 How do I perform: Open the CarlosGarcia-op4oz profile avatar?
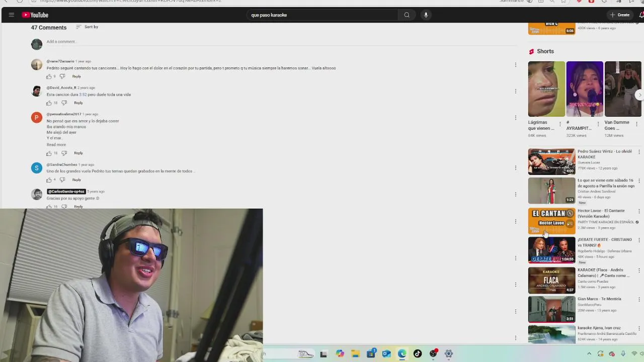(37, 195)
